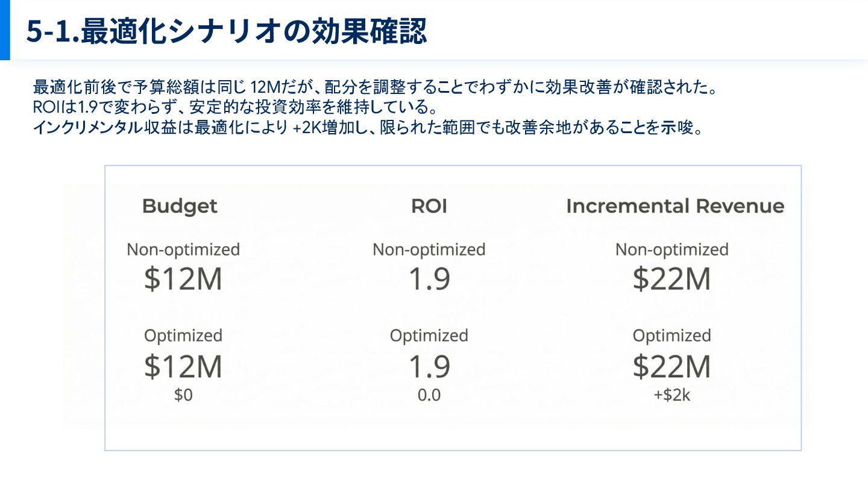Click the Optimized label under ROI
The width and height of the screenshot is (868, 488).
click(x=429, y=336)
